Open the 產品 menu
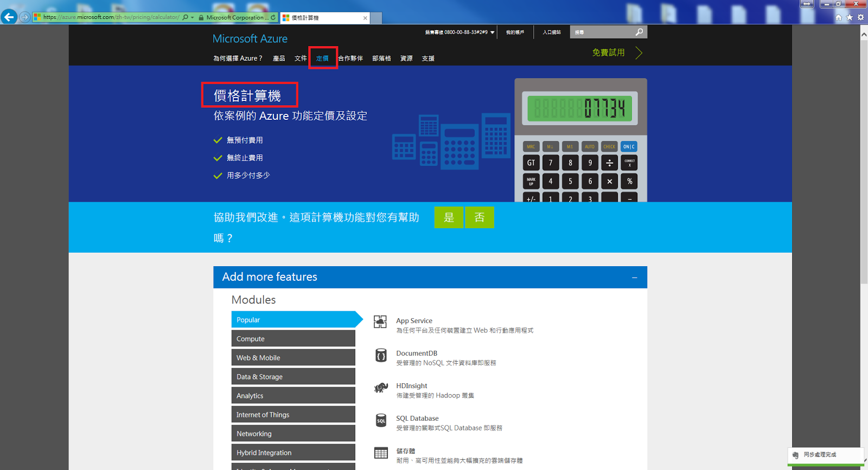 tap(279, 59)
